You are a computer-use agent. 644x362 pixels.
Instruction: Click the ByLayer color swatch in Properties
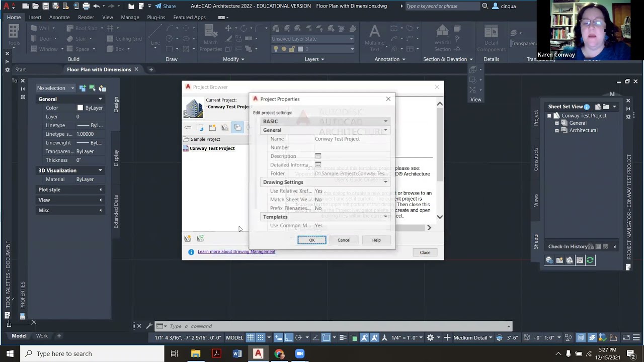pos(80,108)
